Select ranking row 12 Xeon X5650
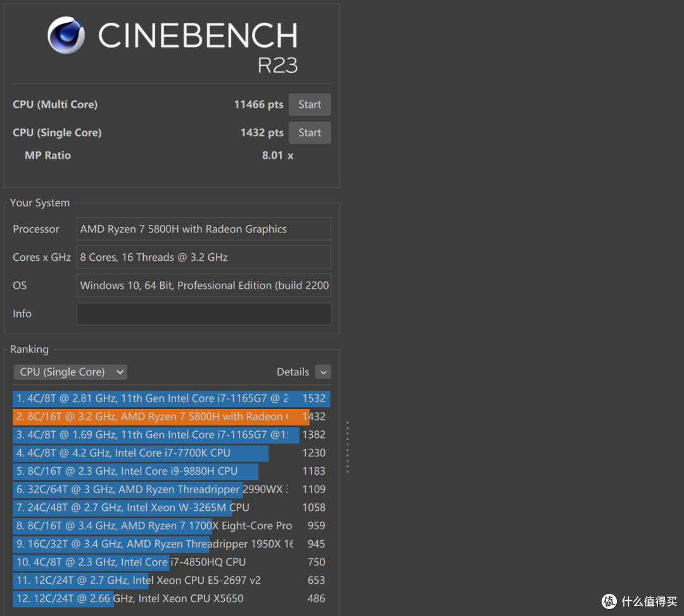Image resolution: width=684 pixels, height=616 pixels. [172, 598]
